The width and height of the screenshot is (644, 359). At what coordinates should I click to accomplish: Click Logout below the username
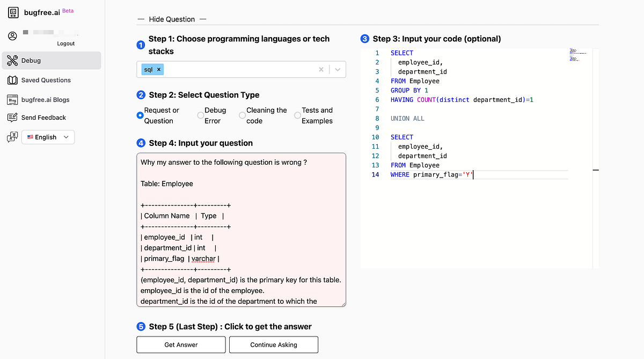(65, 43)
